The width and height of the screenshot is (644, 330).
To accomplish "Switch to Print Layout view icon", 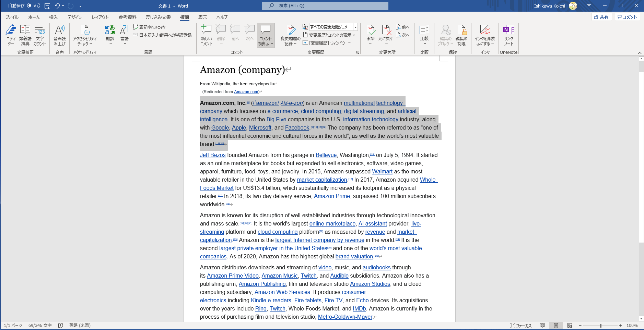I will 556,326.
